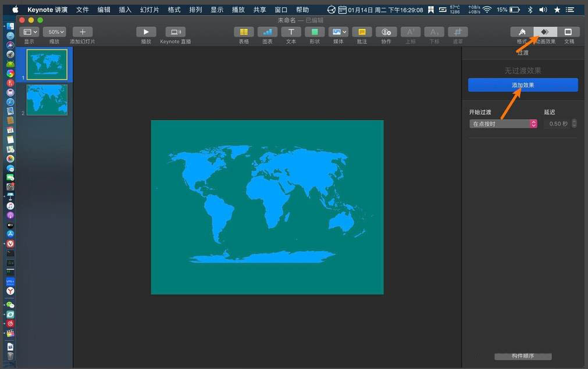Open the Keynote 讲演 app menu
Screen dimensions: 588x369
coord(47,10)
